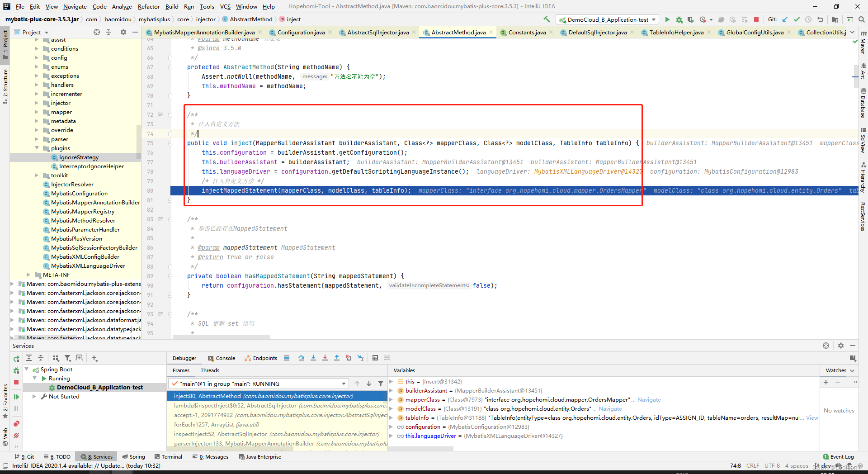The image size is (868, 474).
Task: Click locate target icon in Project panel
Action: click(x=97, y=32)
